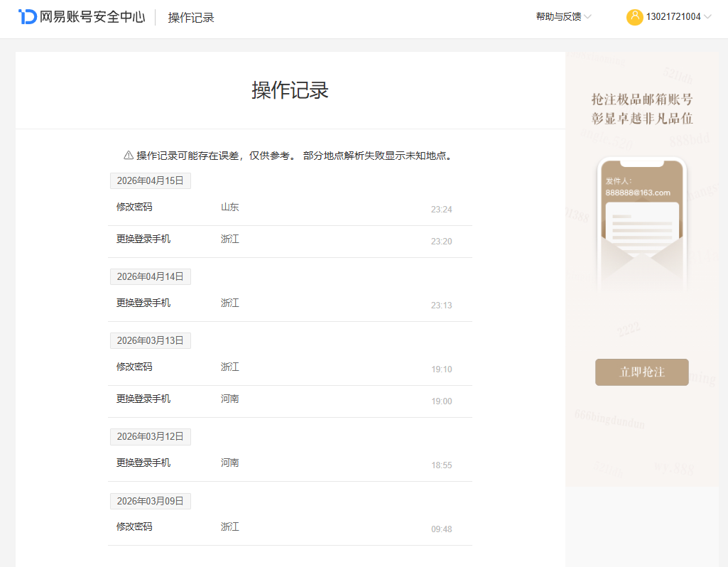Click the 09:48 timestamp
Image resolution: width=728 pixels, height=567 pixels.
tap(442, 529)
